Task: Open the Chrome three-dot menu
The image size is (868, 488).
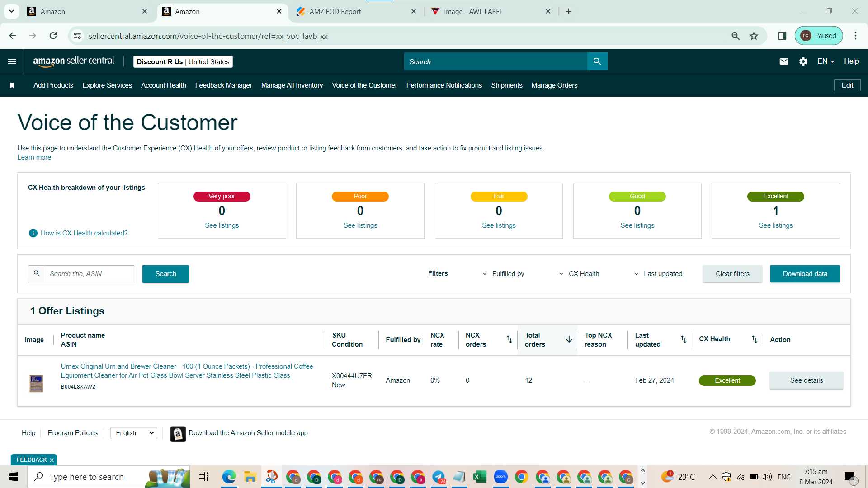Action: [855, 36]
